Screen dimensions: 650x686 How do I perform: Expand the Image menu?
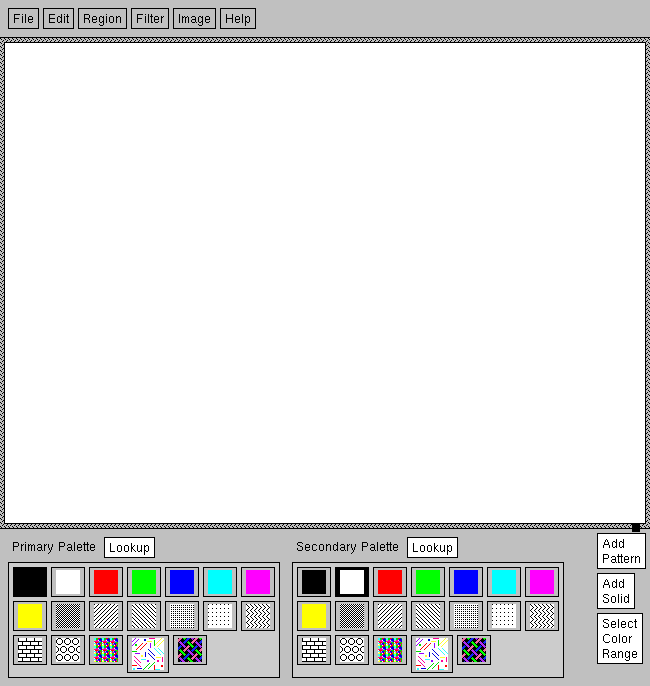click(x=194, y=19)
